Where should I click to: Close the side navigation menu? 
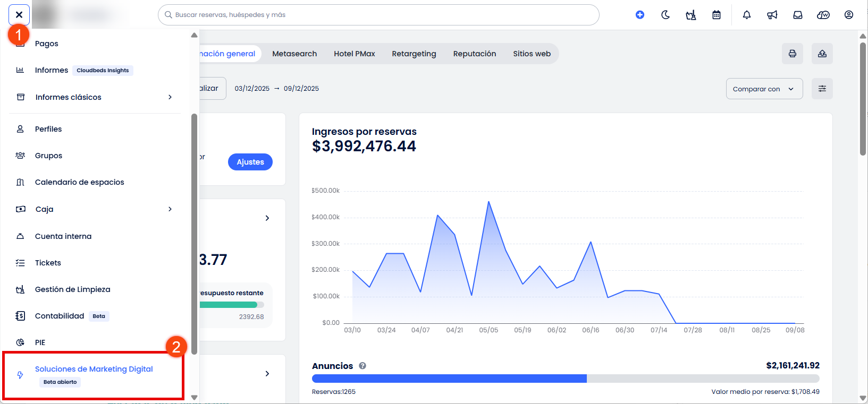coord(19,15)
